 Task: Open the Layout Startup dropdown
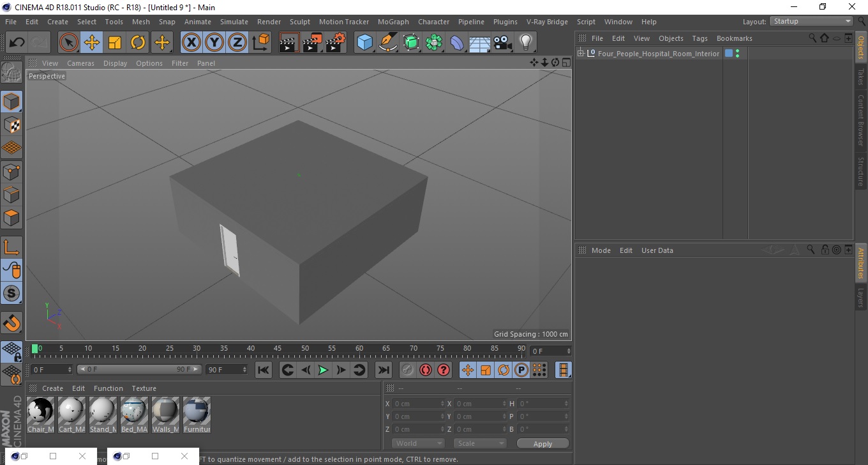[x=812, y=21]
